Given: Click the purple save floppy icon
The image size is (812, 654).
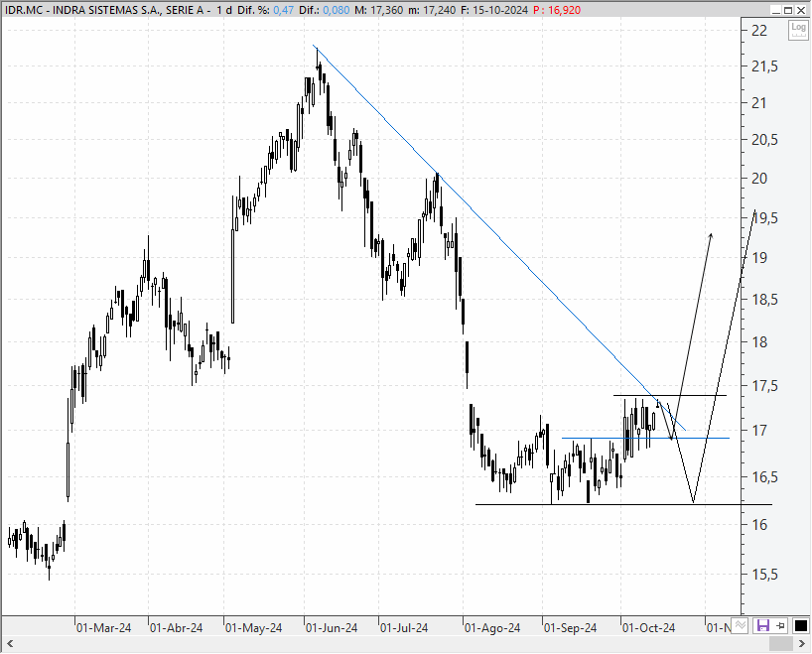Looking at the screenshot, I should tap(762, 625).
